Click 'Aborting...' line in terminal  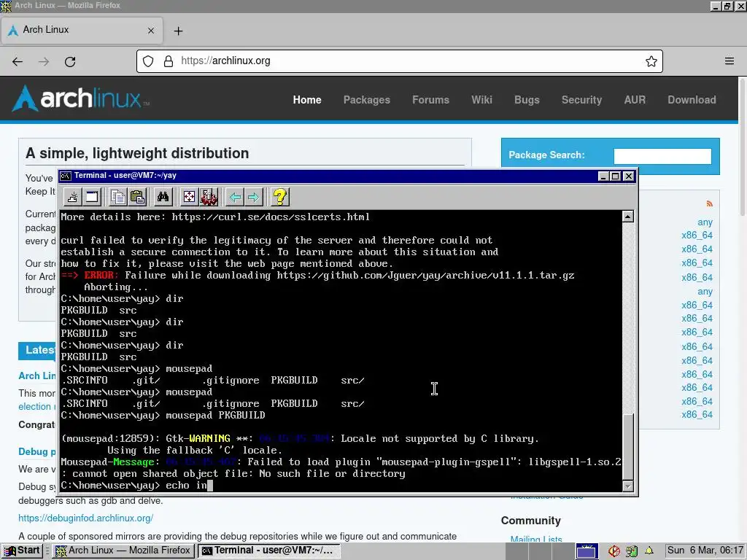coord(116,287)
